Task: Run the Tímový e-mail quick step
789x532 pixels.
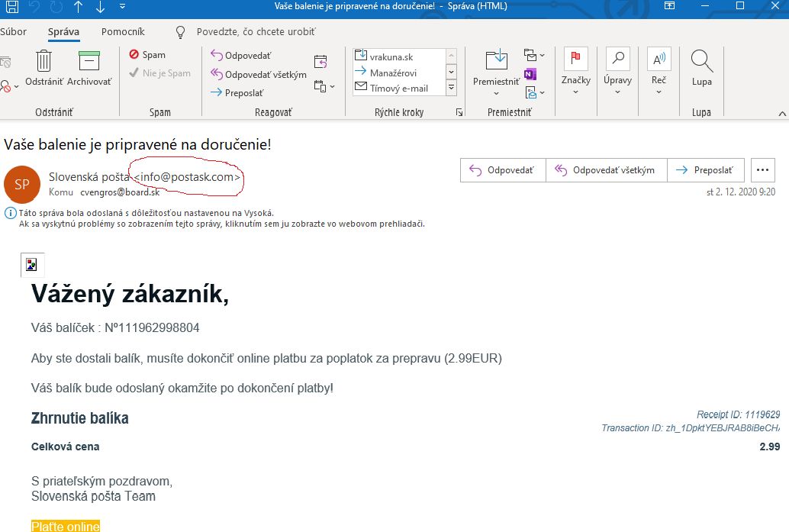Action: point(398,88)
